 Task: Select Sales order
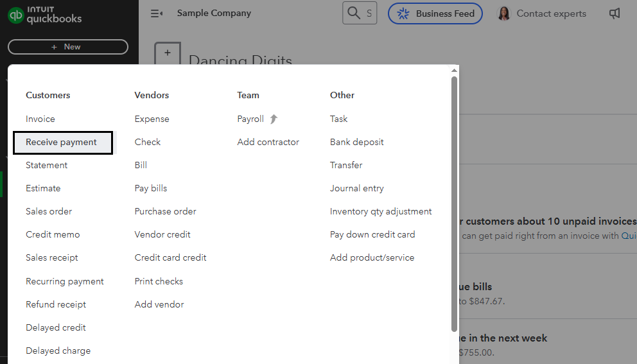tap(49, 212)
